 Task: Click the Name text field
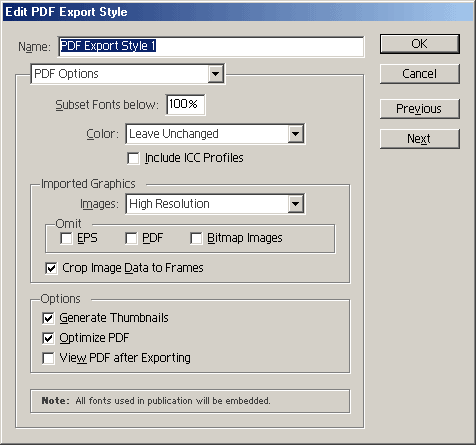pyautogui.click(x=211, y=46)
